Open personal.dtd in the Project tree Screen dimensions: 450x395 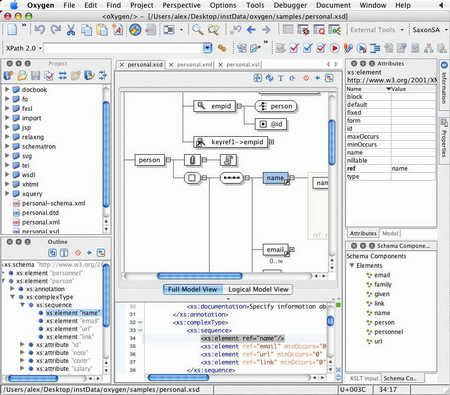[40, 213]
